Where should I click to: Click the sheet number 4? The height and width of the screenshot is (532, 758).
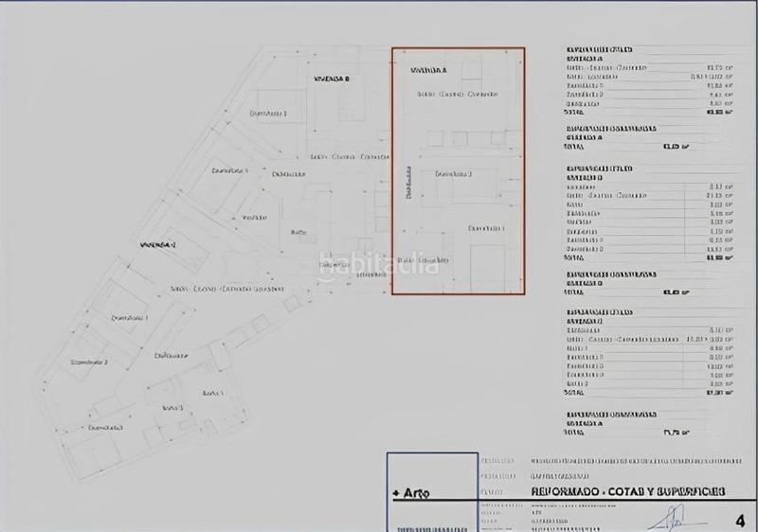739,518
